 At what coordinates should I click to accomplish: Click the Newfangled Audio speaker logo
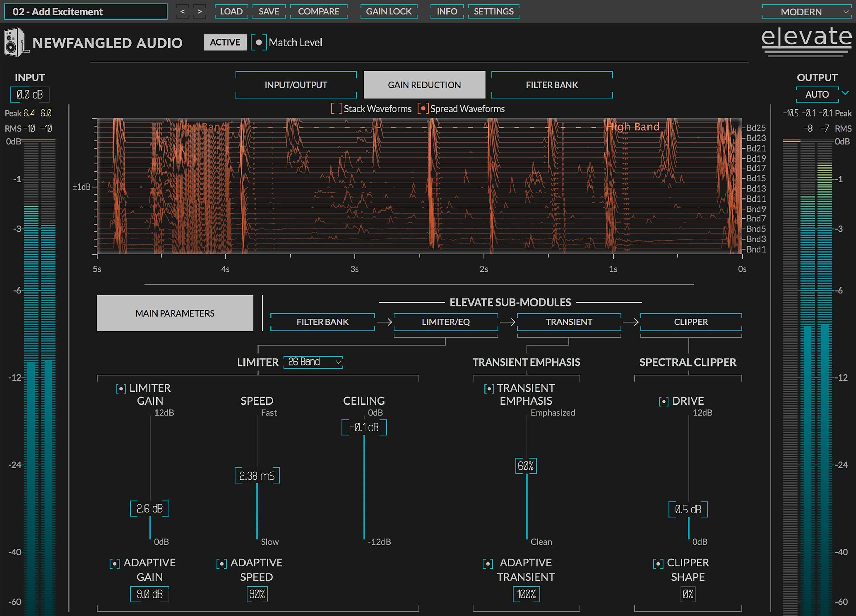tap(15, 42)
